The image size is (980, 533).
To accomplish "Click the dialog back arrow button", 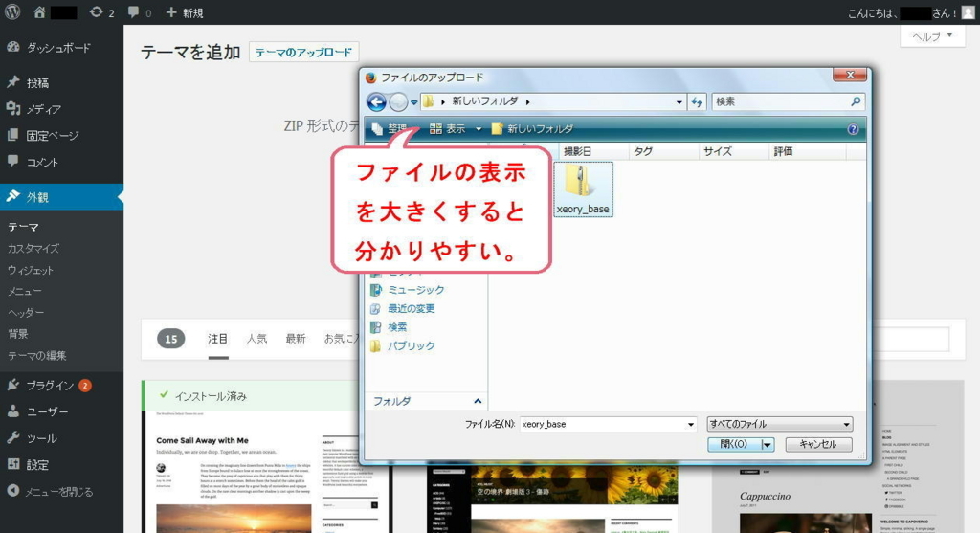I will click(x=377, y=101).
